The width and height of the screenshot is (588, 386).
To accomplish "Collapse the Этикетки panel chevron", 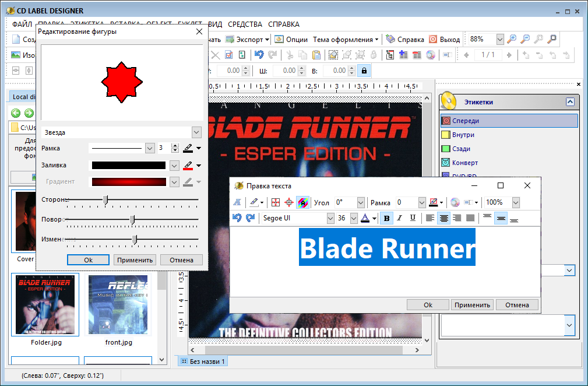I will [570, 101].
